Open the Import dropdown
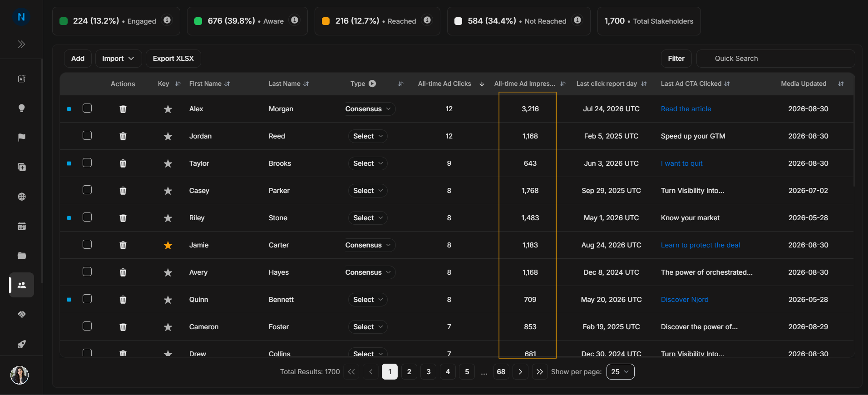This screenshot has height=395, width=868. (x=118, y=59)
